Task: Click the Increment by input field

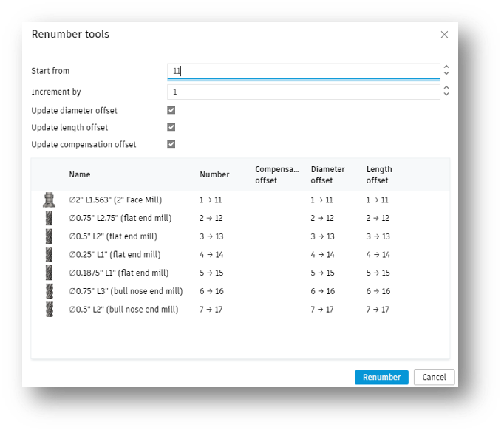Action: [304, 92]
